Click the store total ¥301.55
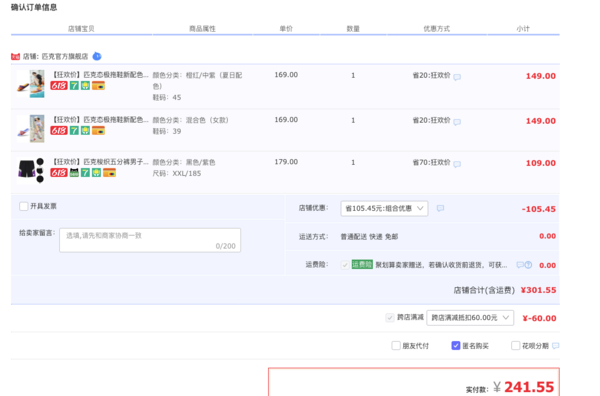This screenshot has height=396, width=600. click(538, 290)
